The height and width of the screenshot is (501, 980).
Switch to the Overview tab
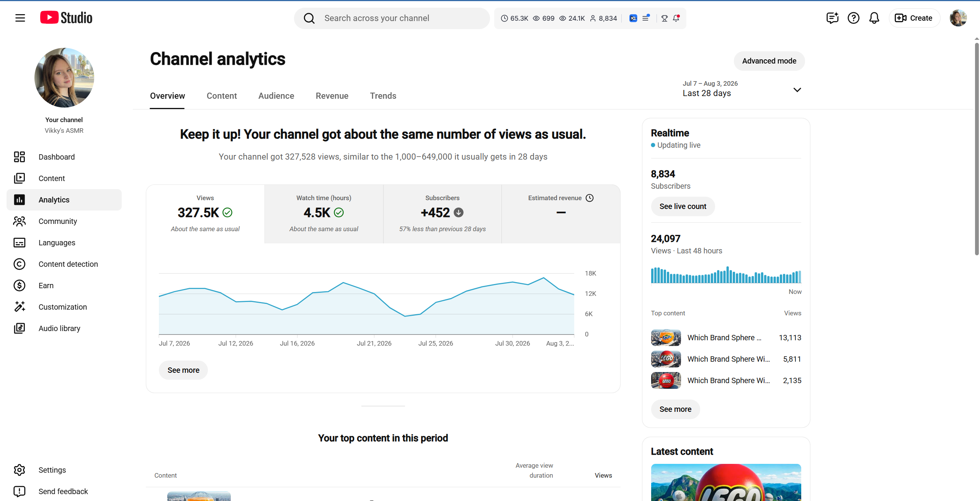tap(167, 96)
